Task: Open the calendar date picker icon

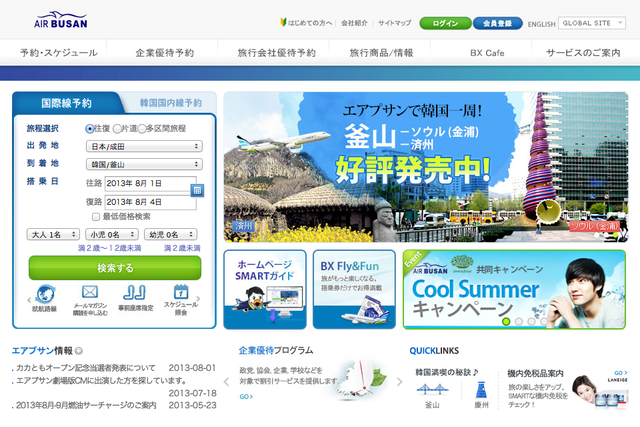Action: pyautogui.click(x=197, y=190)
